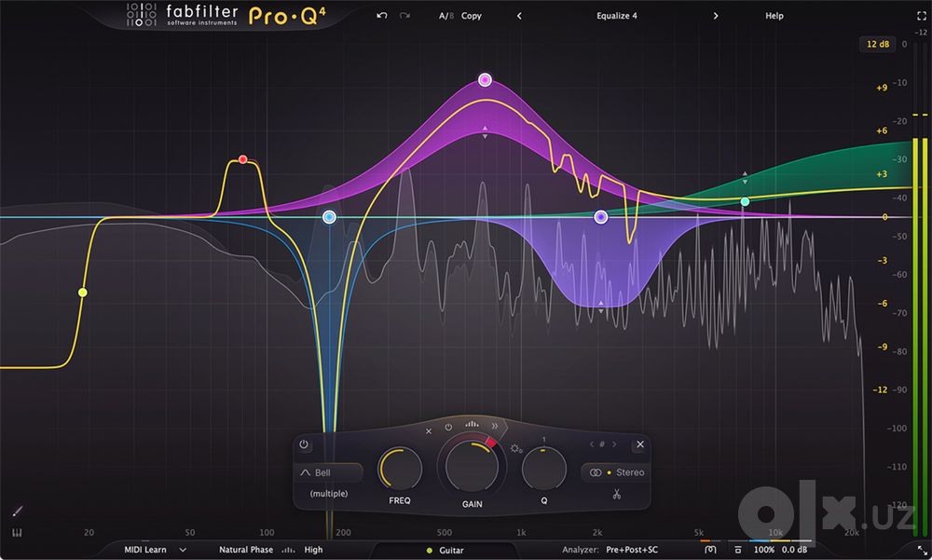932x560 pixels.
Task: Select the purple band point on zero line
Action: 601,217
